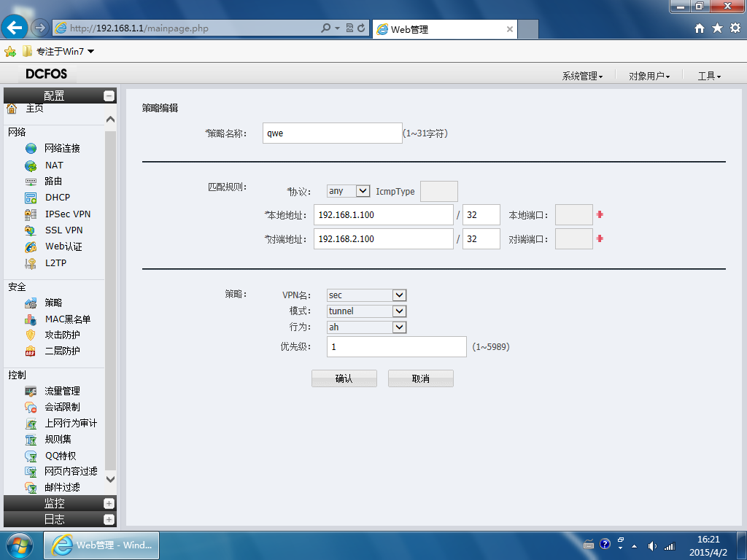Screen dimensions: 747x560
Task: Click the 网络连接 globe icon
Action: click(x=31, y=149)
